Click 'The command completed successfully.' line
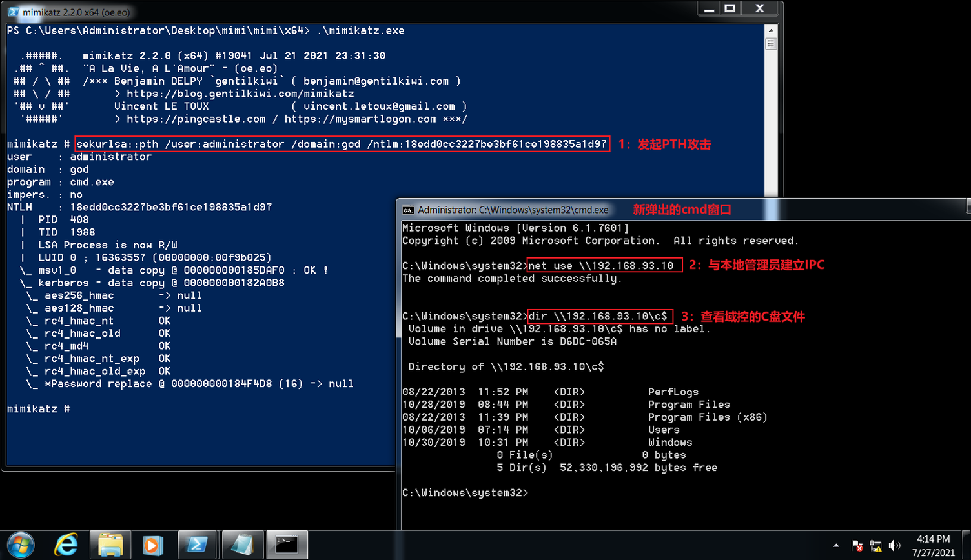 pos(513,279)
